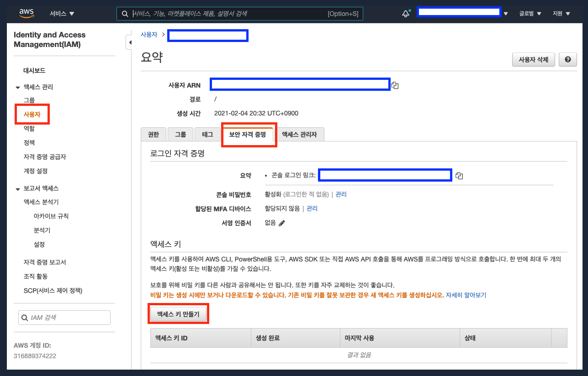Click 관리 link for MFA device

pos(312,209)
